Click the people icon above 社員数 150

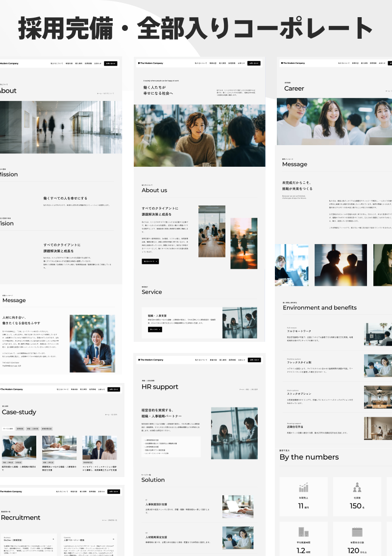[x=357, y=487]
